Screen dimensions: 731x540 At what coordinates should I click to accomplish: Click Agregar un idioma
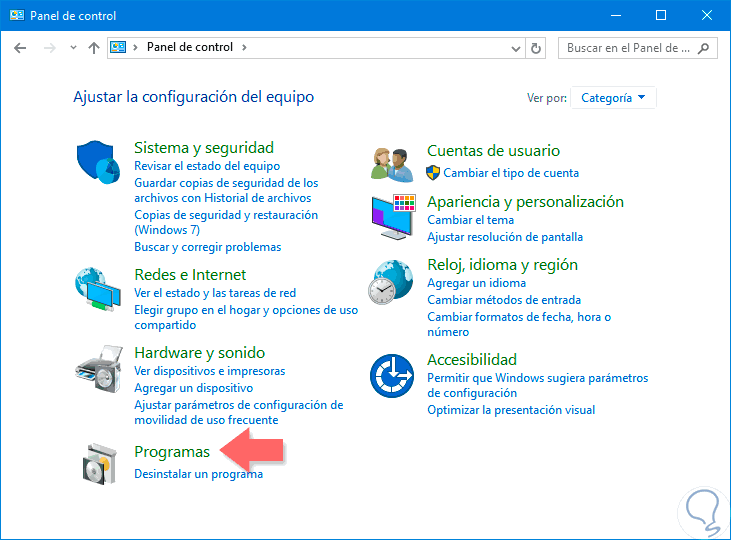(476, 283)
